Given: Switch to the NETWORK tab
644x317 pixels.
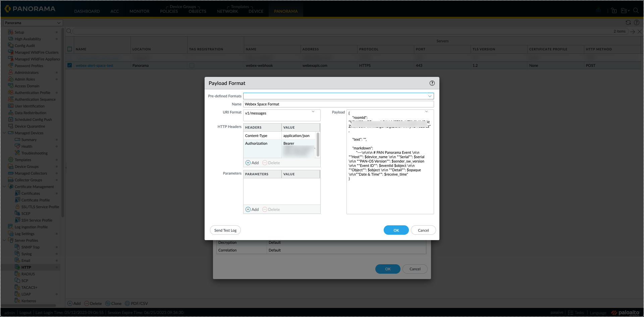Looking at the screenshot, I should 227,11.
